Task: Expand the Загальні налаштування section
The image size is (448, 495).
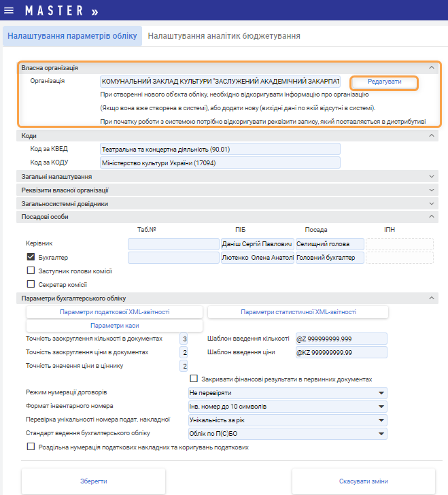Action: (431, 177)
